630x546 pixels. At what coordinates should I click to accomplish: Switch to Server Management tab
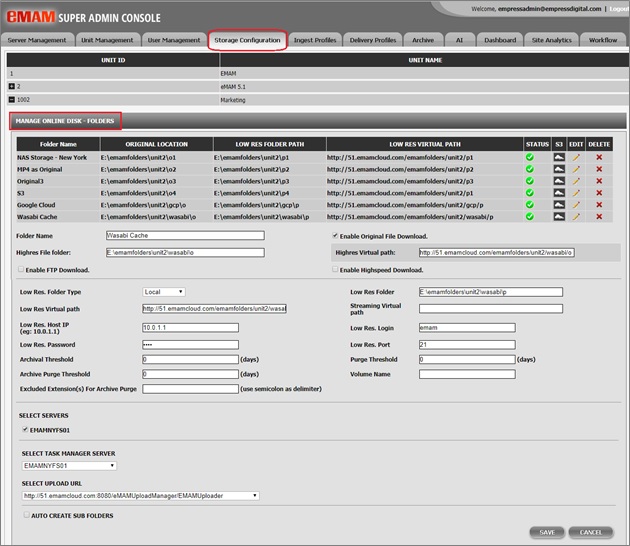pos(37,40)
